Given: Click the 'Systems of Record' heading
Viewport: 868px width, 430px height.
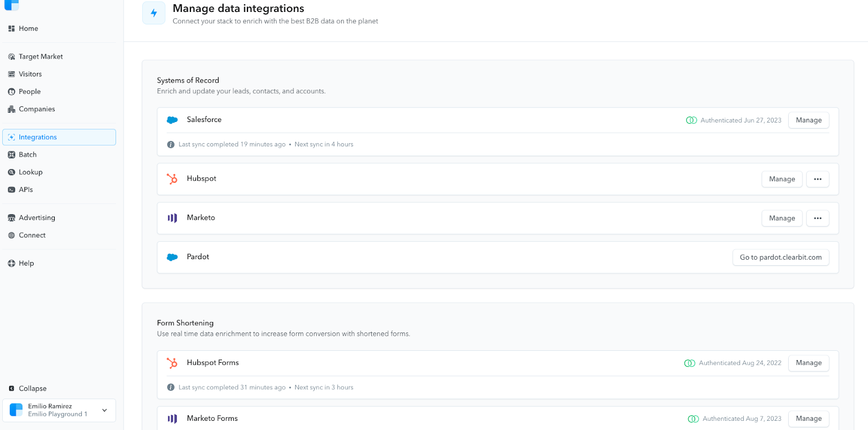Looking at the screenshot, I should click(x=188, y=80).
